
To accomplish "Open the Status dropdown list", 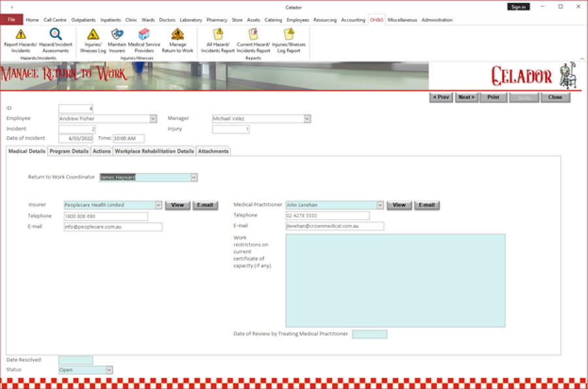I will 109,370.
